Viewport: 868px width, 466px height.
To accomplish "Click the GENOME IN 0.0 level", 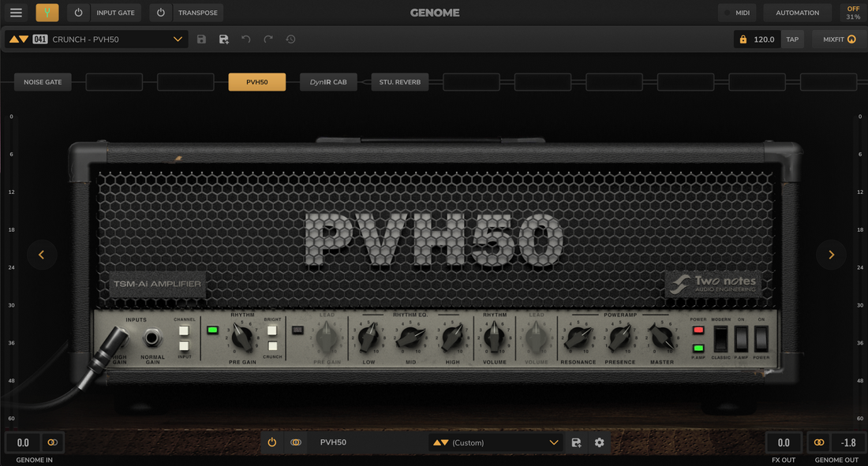I will tap(23, 443).
